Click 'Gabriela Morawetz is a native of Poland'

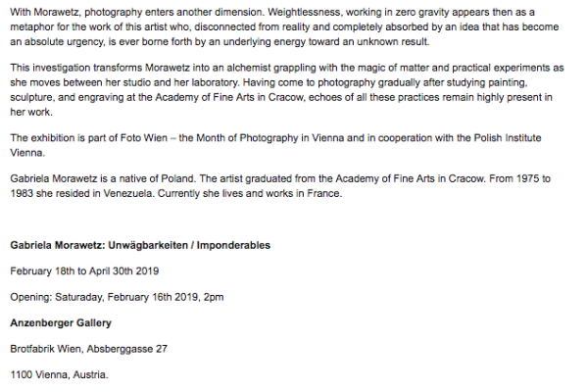102,178
